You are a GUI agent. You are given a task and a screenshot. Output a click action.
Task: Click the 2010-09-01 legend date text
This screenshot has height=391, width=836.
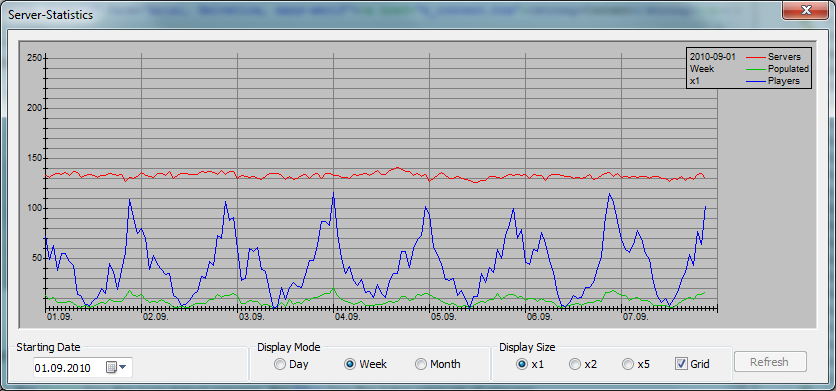713,57
